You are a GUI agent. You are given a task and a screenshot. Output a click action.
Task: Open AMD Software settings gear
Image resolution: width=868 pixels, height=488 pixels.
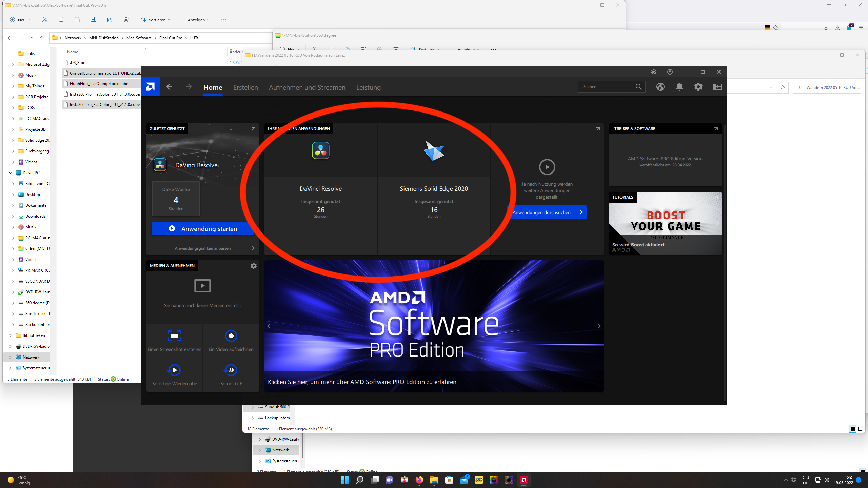pos(698,87)
